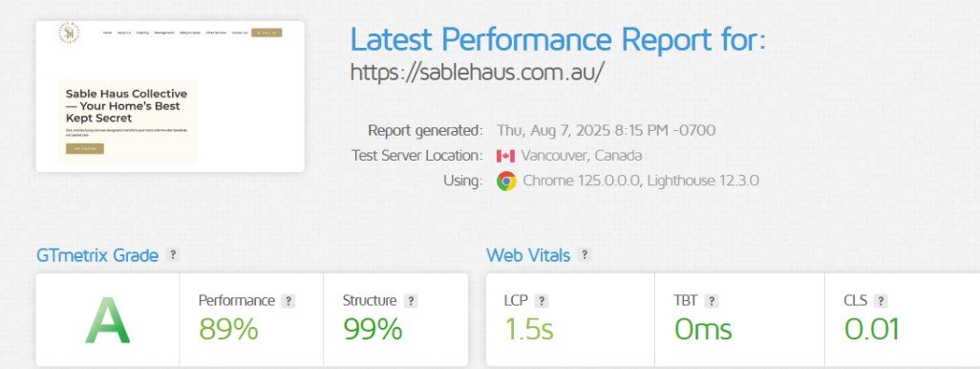The height and width of the screenshot is (369, 980).
Task: Select the GTmetrix Grade heading
Action: point(97,255)
